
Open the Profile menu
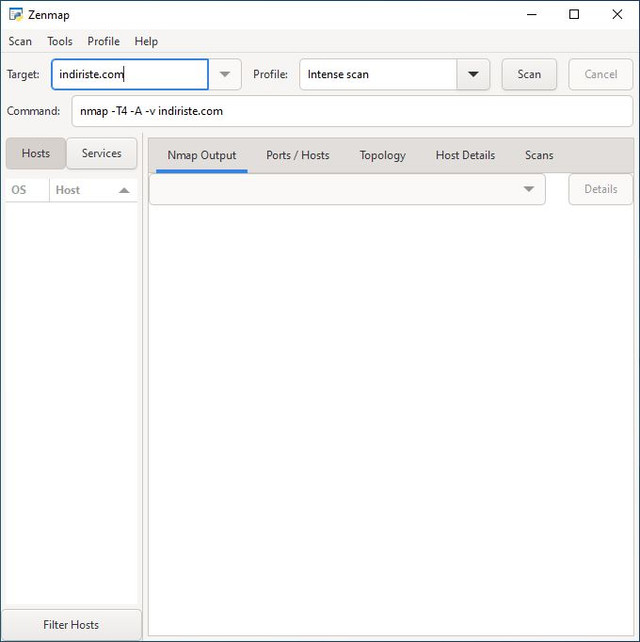(104, 41)
